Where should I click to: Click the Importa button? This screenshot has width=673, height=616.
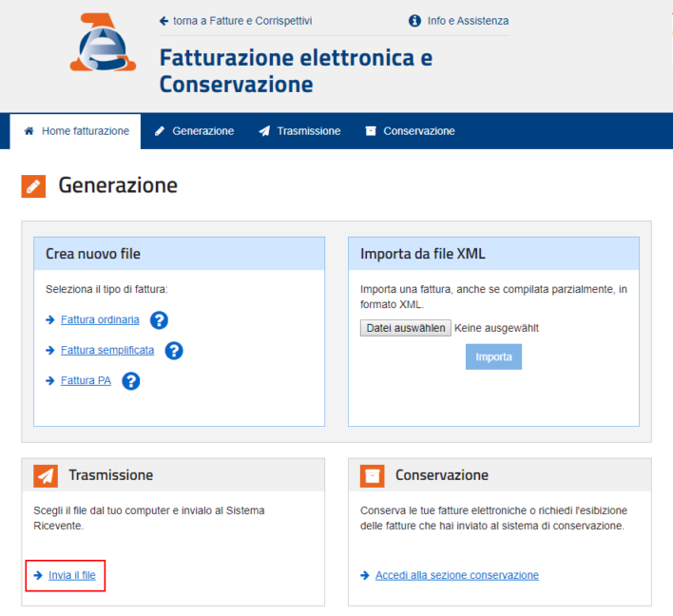point(493,357)
